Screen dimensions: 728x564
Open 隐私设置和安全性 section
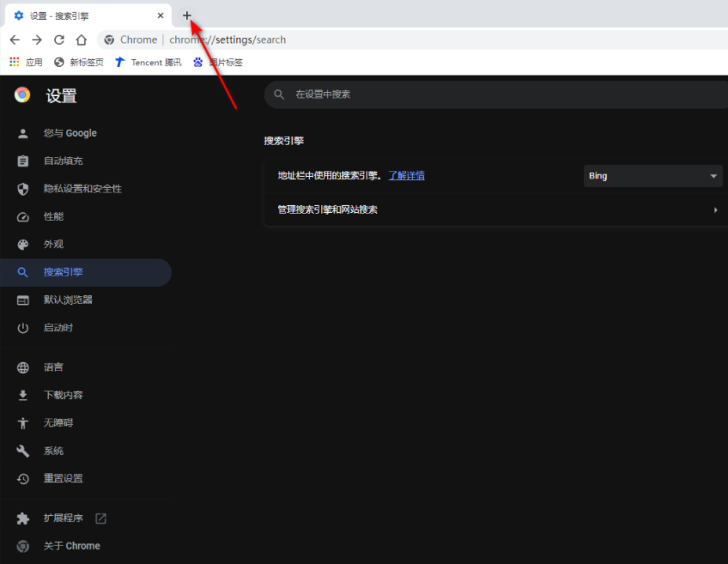87,189
